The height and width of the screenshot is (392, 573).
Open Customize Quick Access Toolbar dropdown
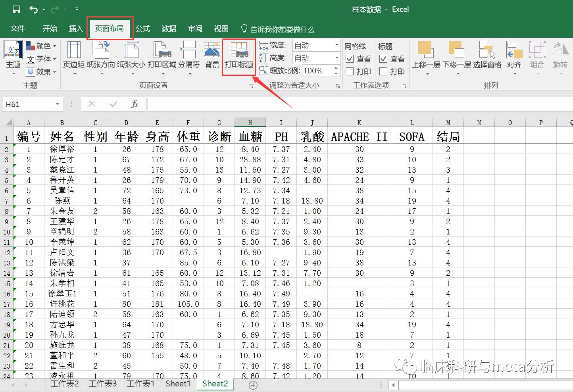coord(77,9)
